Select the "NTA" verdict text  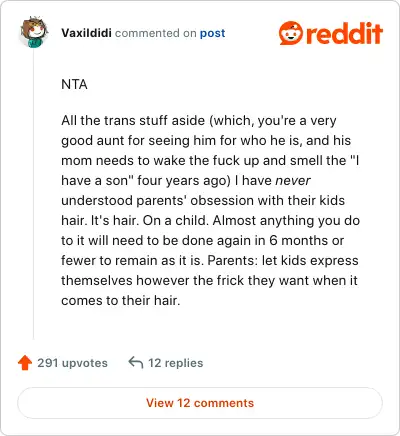pyautogui.click(x=74, y=84)
